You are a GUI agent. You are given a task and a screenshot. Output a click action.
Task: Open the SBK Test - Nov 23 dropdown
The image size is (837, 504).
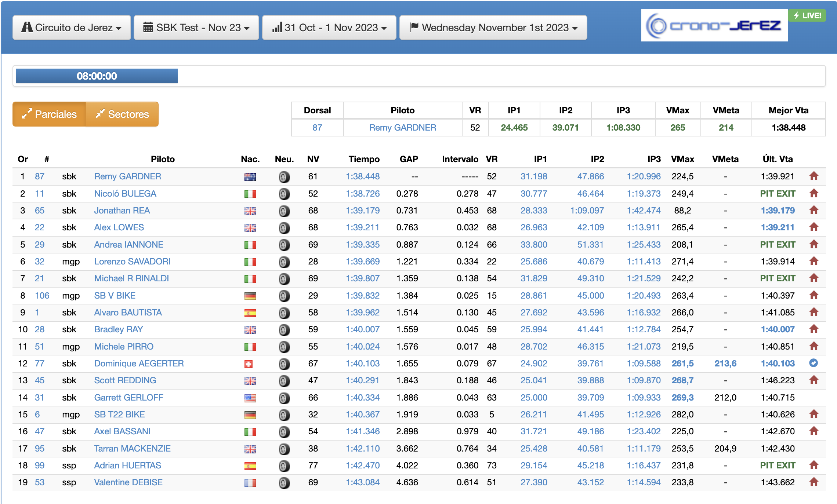196,28
